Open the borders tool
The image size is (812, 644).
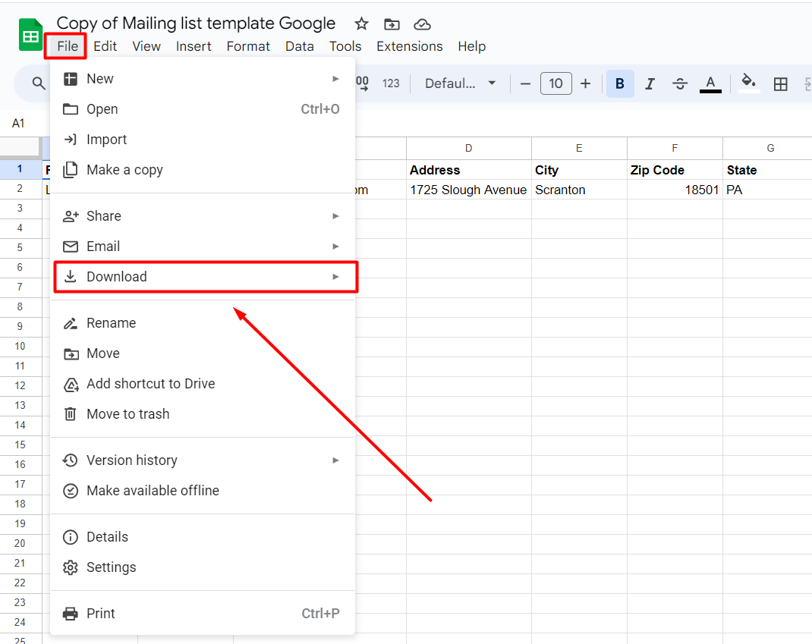[780, 83]
